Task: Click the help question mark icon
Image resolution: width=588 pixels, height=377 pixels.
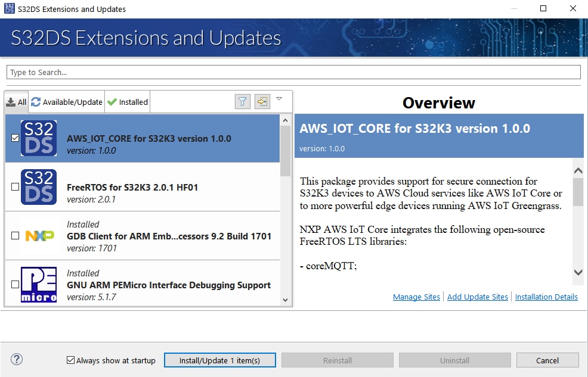Action: coord(17,359)
